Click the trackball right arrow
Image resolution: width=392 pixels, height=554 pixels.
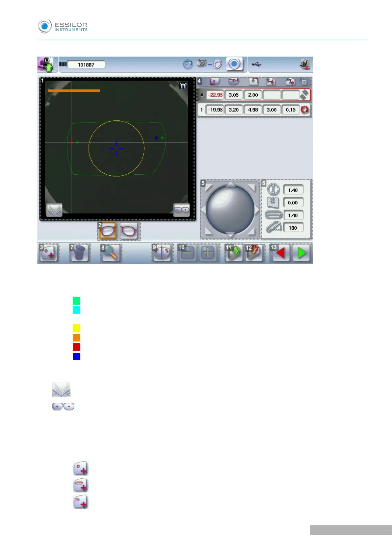pyautogui.click(x=257, y=210)
